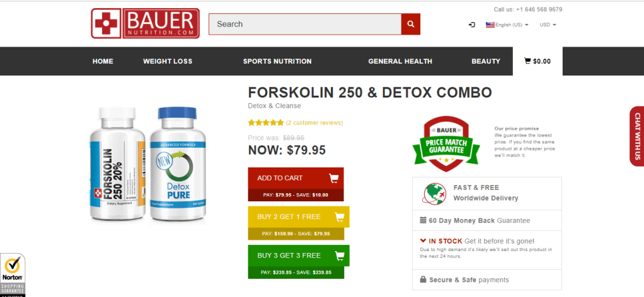
Task: Click the US flag language icon
Action: (x=490, y=25)
